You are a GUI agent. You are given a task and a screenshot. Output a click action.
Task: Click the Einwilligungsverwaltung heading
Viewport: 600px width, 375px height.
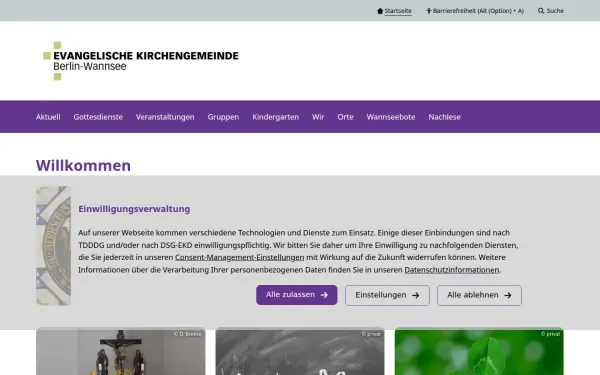(x=134, y=209)
